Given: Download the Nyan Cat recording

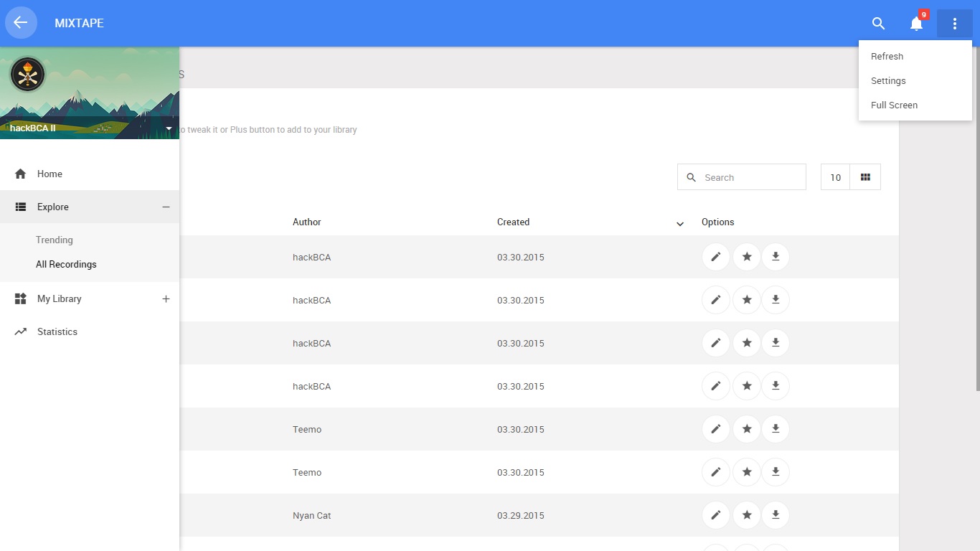Looking at the screenshot, I should coord(776,515).
